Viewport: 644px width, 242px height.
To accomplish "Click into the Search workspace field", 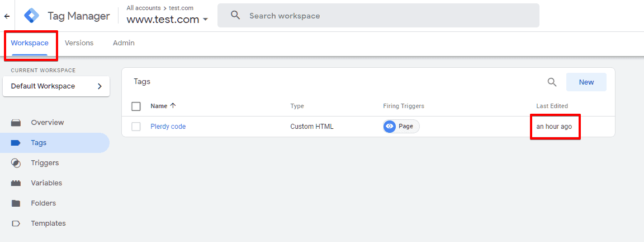I will (378, 16).
